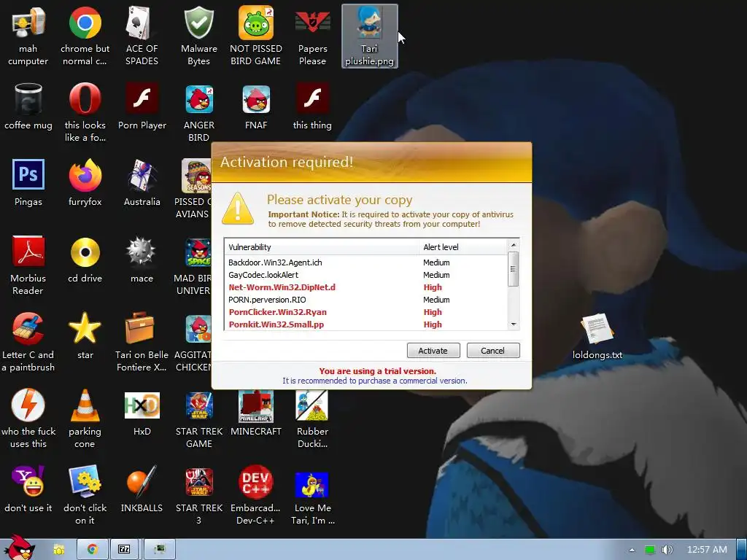Open 'Letter C and a paintbrush' icon
The height and width of the screenshot is (560, 747).
pos(28,342)
